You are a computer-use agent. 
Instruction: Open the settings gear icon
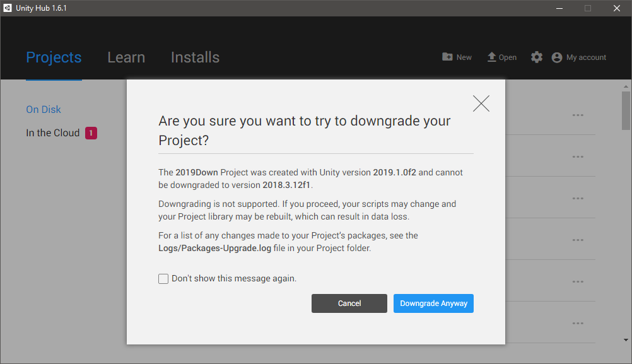tap(536, 57)
